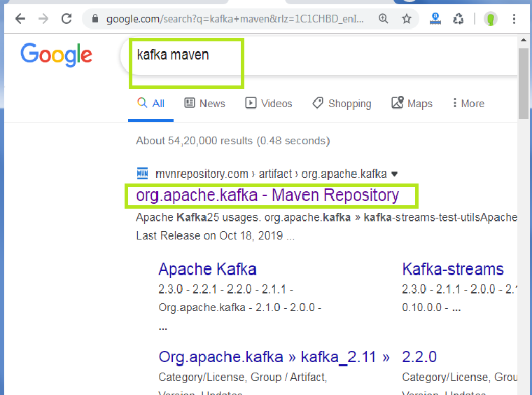This screenshot has width=532, height=395.
Task: Open org.apache.kafka - Maven Repository result
Action: [267, 195]
